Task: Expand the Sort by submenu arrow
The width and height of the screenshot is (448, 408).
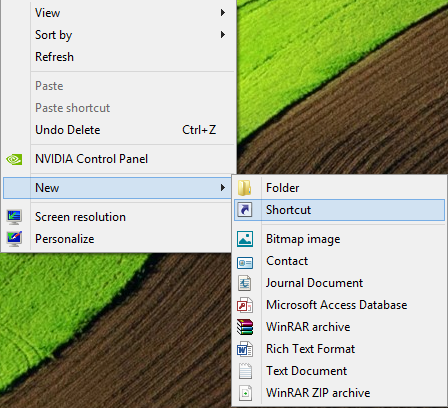Action: (223, 35)
